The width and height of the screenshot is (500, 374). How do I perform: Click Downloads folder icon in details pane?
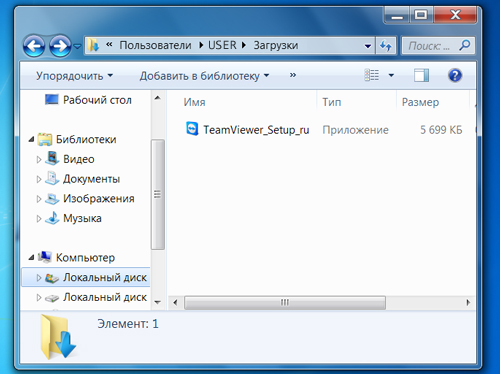tap(58, 337)
